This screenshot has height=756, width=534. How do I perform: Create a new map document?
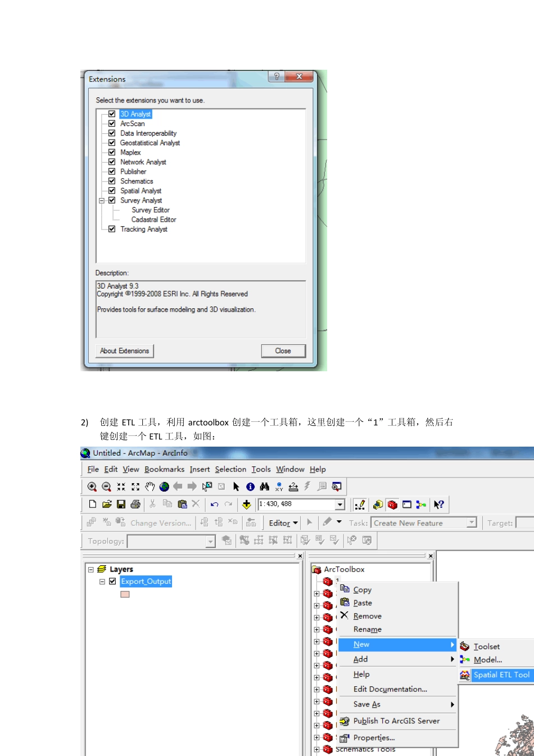[x=93, y=504]
